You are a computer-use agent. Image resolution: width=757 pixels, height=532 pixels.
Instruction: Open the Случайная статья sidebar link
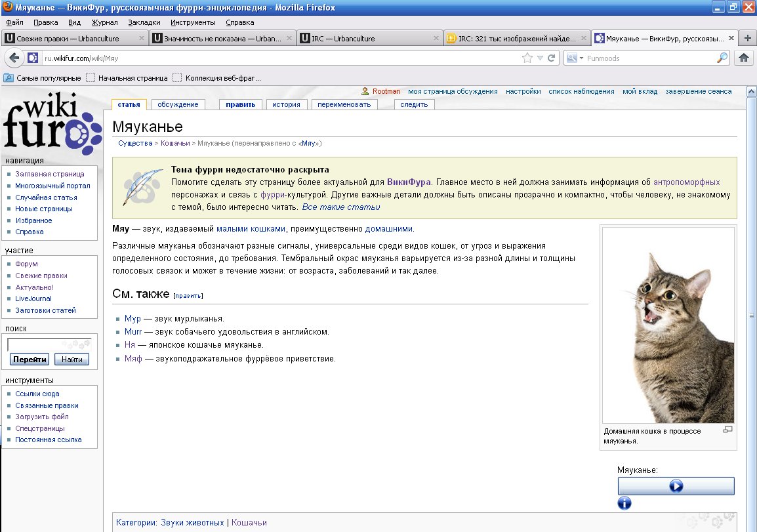click(46, 197)
